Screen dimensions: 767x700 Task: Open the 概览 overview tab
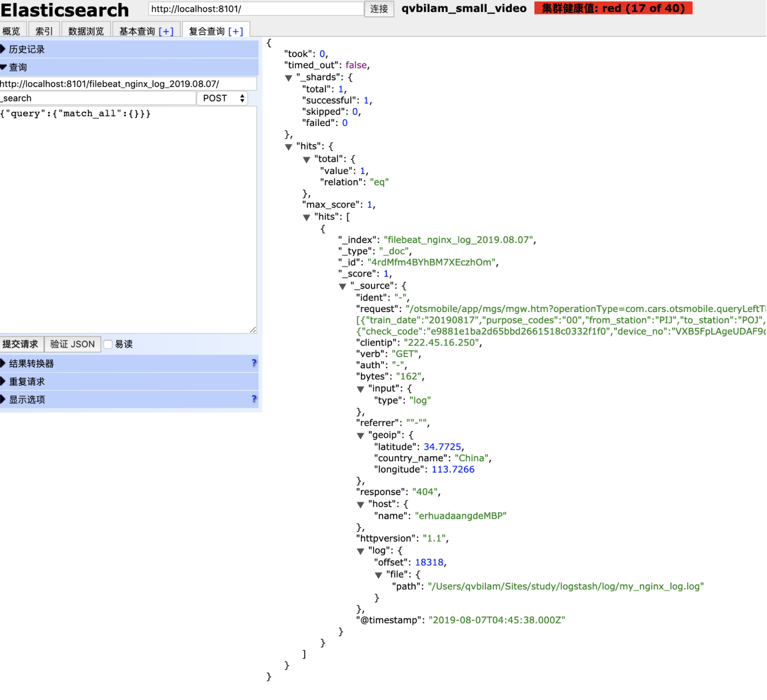[x=12, y=31]
